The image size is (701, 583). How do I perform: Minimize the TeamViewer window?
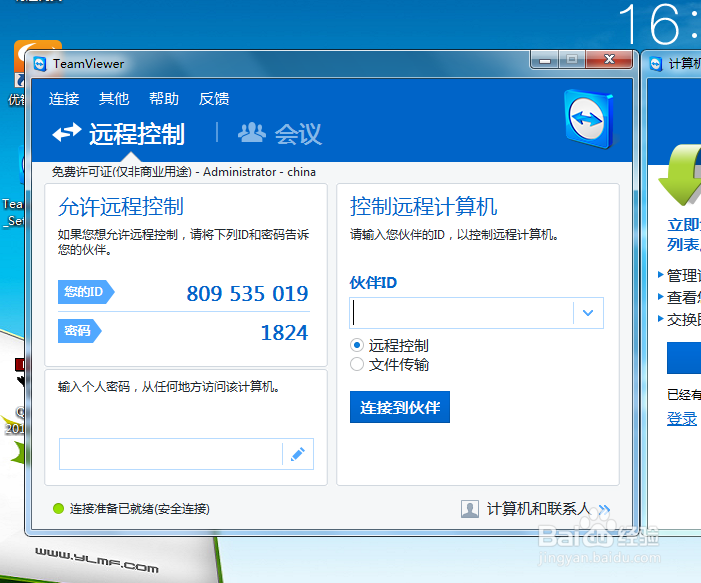coord(545,59)
